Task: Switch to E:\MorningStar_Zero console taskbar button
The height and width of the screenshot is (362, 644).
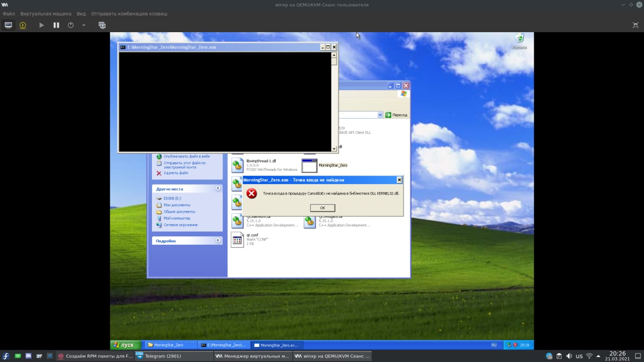Action: coord(223,345)
